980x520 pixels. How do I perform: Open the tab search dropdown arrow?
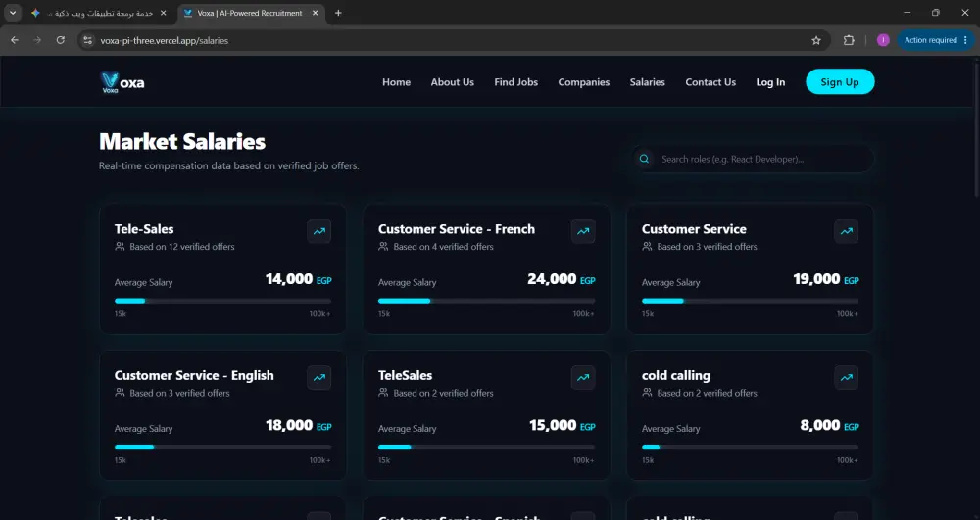click(x=13, y=13)
